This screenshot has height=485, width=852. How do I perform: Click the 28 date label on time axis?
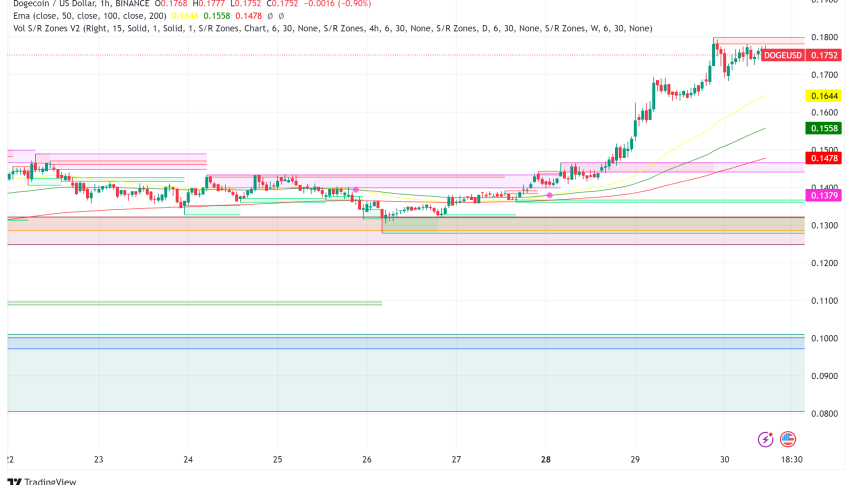pos(546,459)
